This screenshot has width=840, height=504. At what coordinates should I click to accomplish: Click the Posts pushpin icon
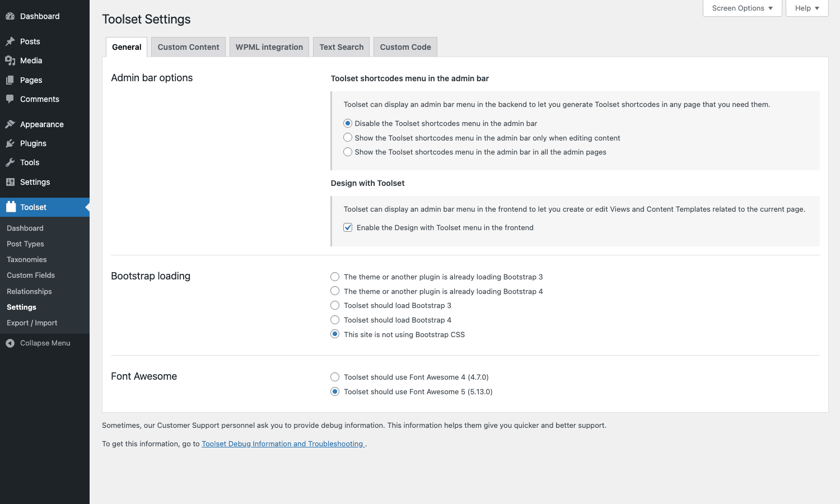pyautogui.click(x=10, y=41)
